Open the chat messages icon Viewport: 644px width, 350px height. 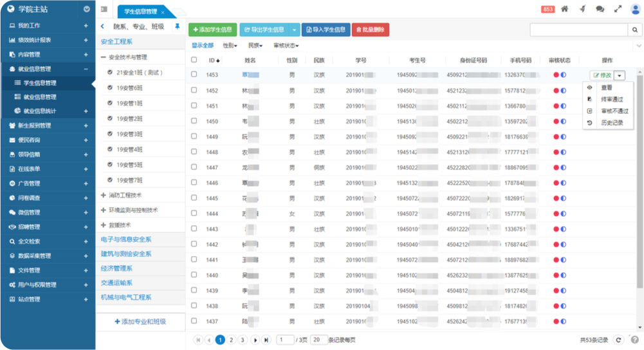[x=600, y=9]
